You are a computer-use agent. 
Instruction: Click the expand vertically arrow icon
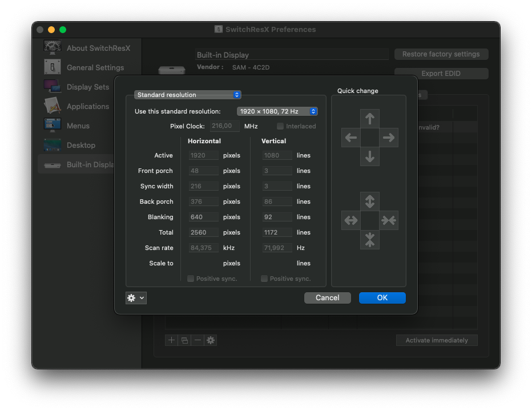point(369,202)
